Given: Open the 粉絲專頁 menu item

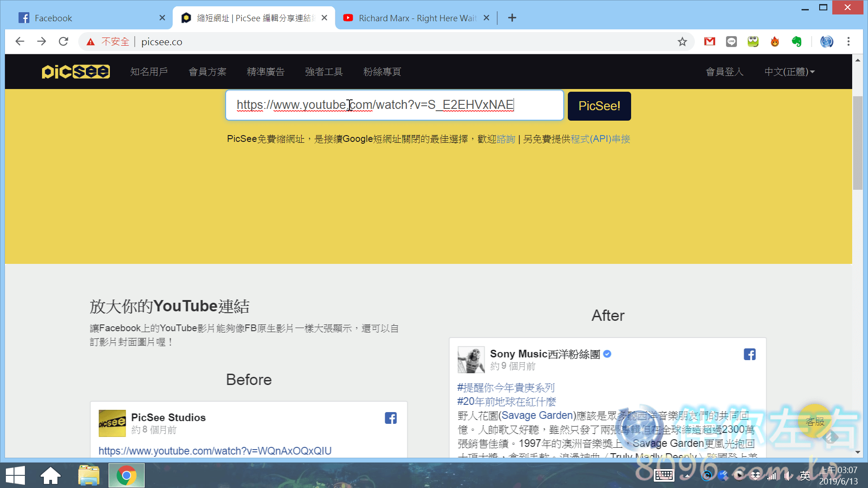Looking at the screenshot, I should (x=382, y=72).
